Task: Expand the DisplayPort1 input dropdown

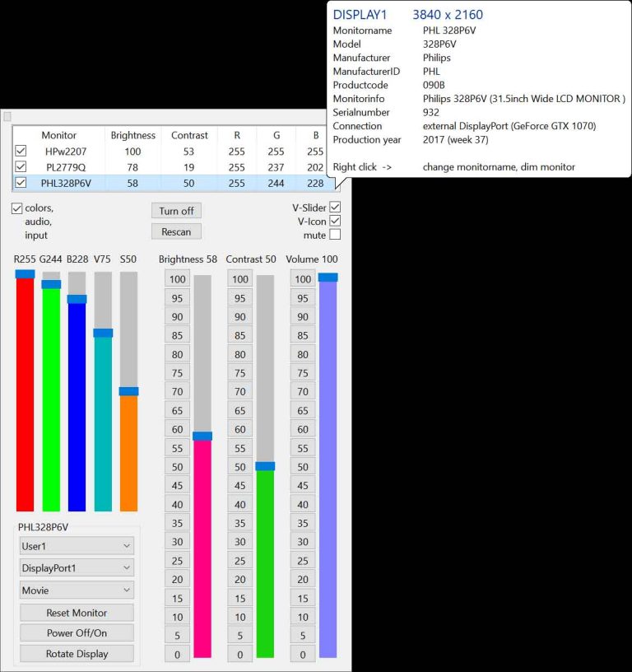Action: pyautogui.click(x=77, y=568)
